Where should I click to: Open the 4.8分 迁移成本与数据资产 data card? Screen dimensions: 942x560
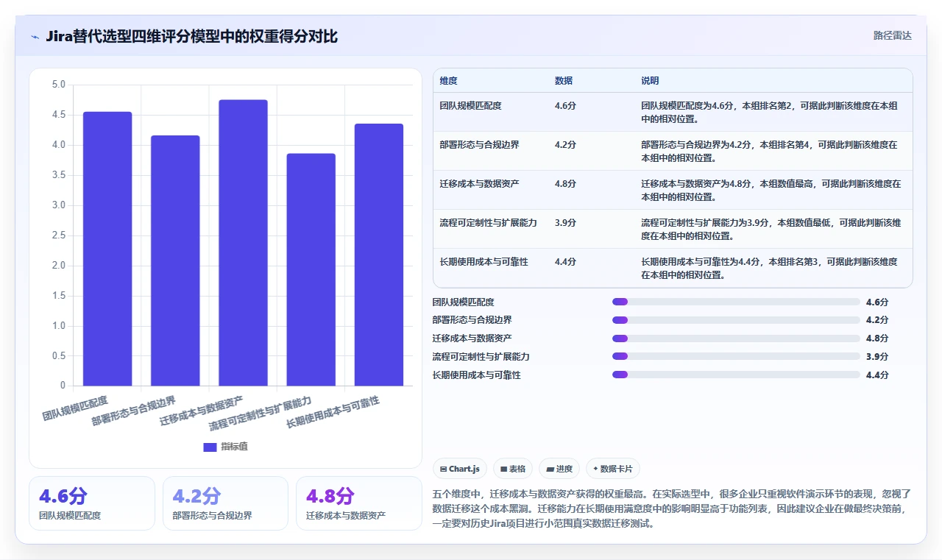pyautogui.click(x=359, y=503)
